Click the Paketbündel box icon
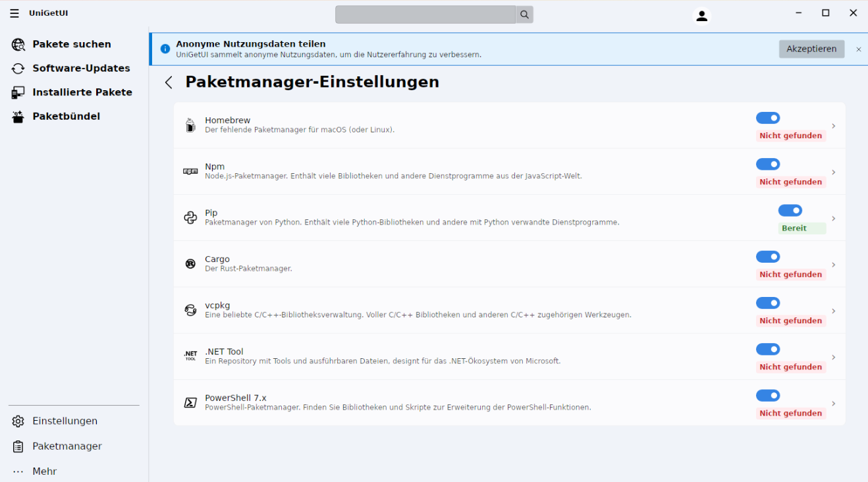The height and width of the screenshot is (482, 868). pyautogui.click(x=18, y=117)
